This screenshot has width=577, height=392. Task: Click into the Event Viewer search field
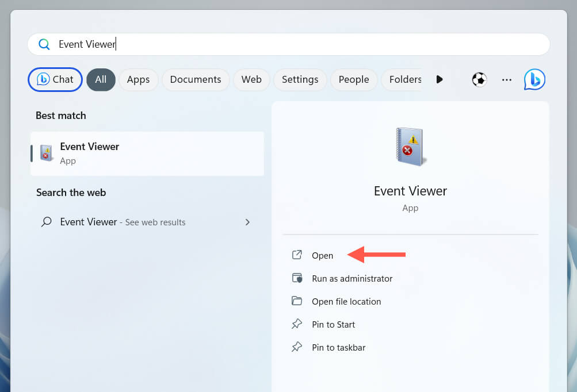point(289,44)
